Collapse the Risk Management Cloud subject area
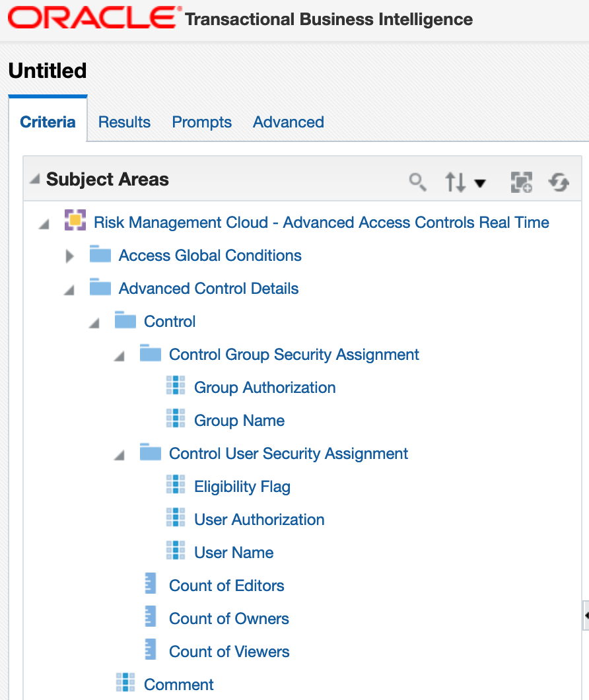 (x=44, y=224)
